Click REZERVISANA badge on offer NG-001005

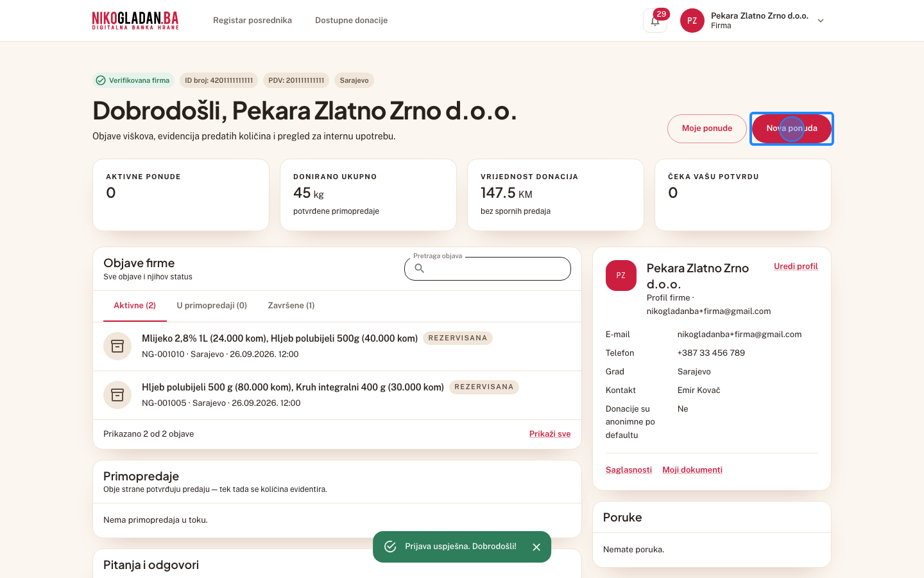(484, 387)
